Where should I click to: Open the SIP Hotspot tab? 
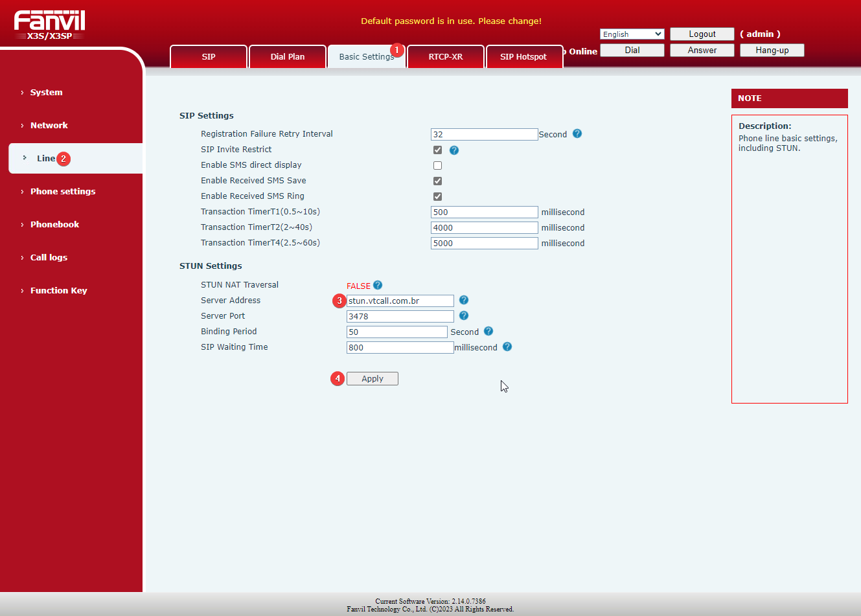pos(523,56)
